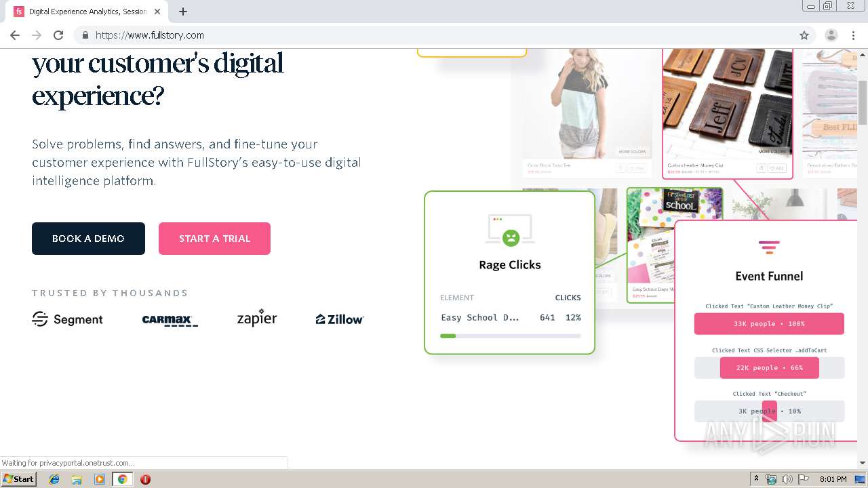Click the green Rage Clicks progress bar

click(x=448, y=335)
